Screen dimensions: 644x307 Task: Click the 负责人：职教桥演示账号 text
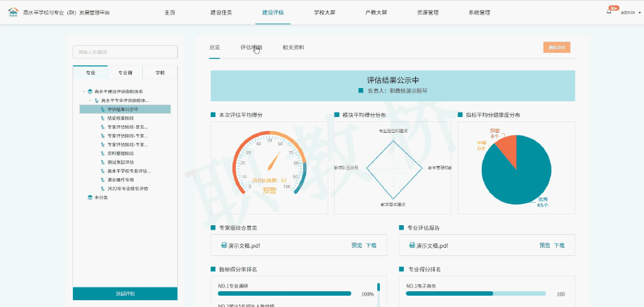click(x=397, y=91)
